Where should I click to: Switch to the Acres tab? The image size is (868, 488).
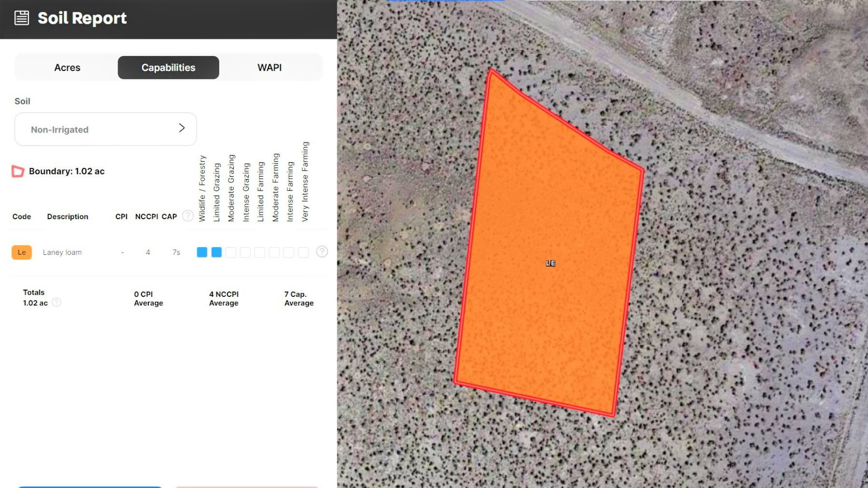coord(67,68)
